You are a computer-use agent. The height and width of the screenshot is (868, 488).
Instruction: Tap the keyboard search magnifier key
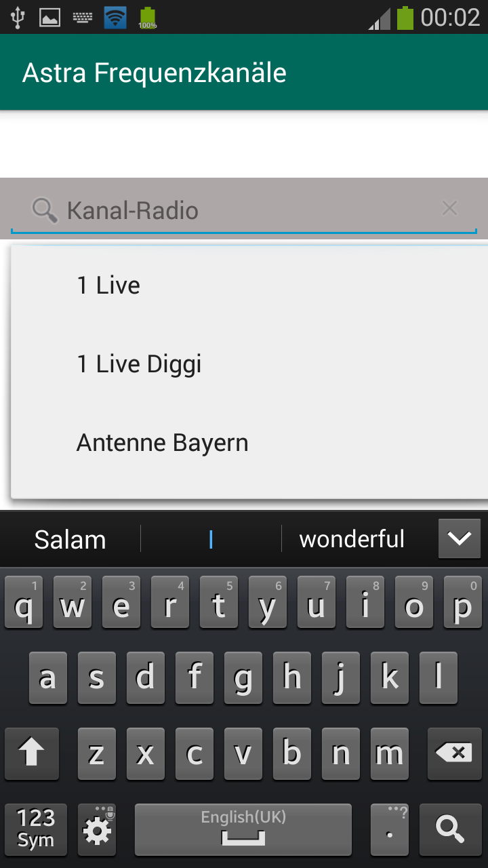click(x=450, y=830)
